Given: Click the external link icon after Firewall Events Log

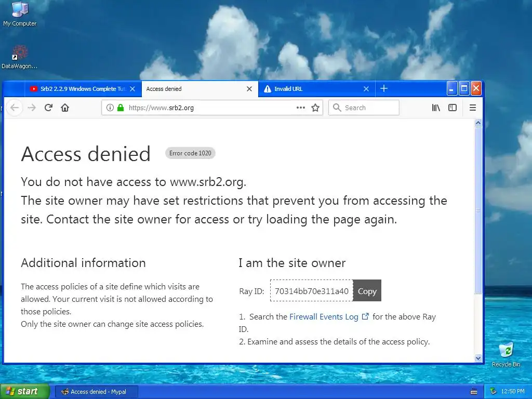Looking at the screenshot, I should (365, 316).
